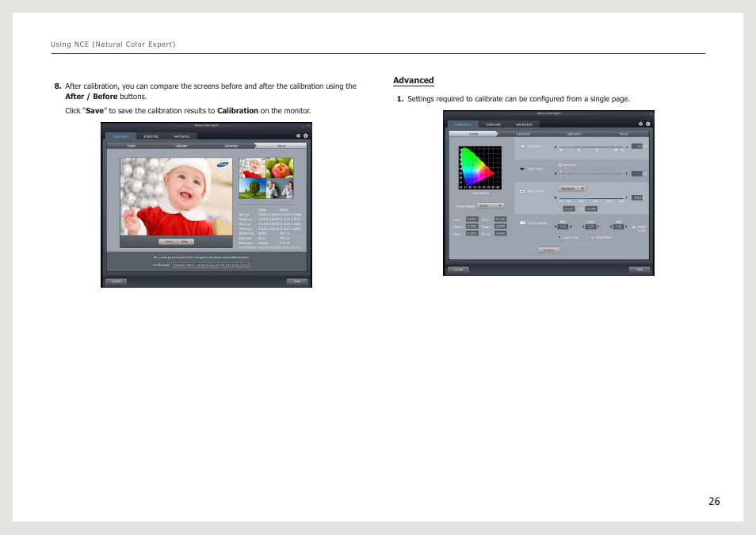Click help question icon in right Advanced window
This screenshot has width=756, height=535.
[648, 124]
